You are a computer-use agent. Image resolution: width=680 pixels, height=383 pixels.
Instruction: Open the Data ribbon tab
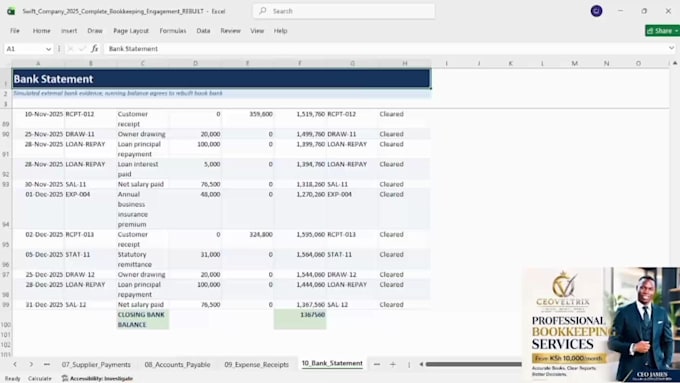(203, 31)
